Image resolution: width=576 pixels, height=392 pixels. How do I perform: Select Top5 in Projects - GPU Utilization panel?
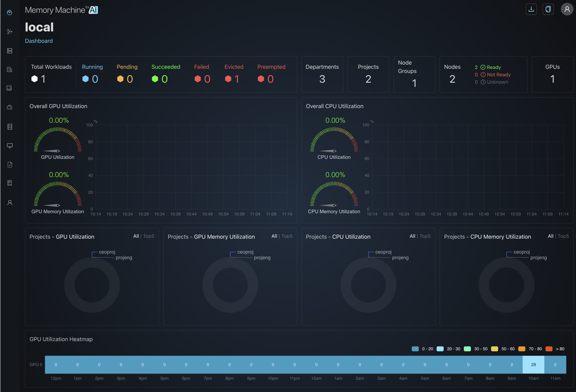click(148, 236)
